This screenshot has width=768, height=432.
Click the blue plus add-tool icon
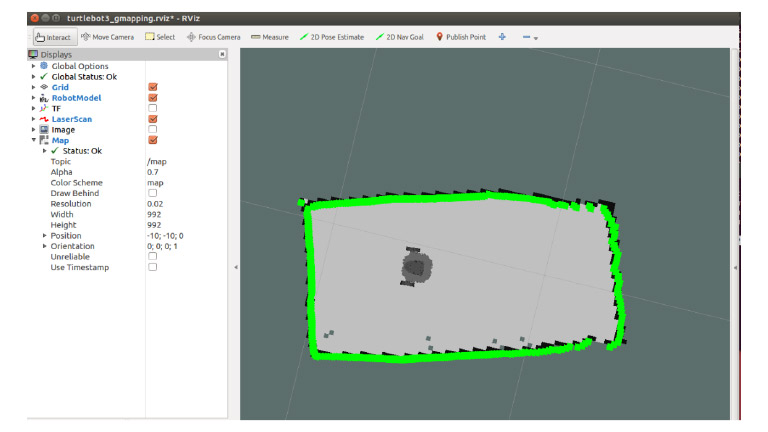click(x=502, y=37)
